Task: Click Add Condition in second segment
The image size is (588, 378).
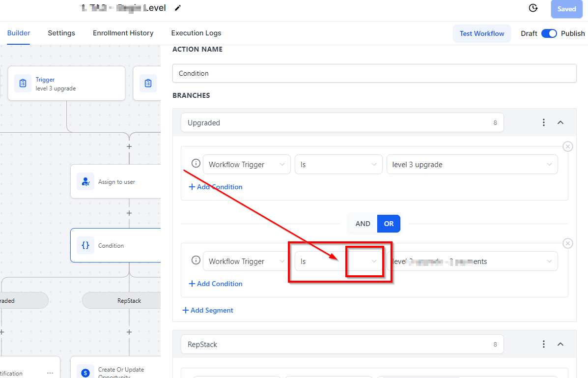Action: [x=215, y=284]
